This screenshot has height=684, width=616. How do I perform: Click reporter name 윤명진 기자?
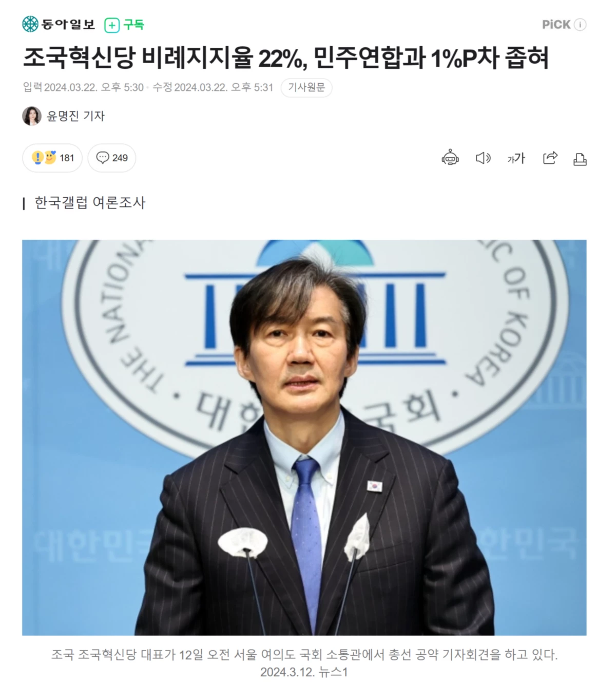coord(75,116)
